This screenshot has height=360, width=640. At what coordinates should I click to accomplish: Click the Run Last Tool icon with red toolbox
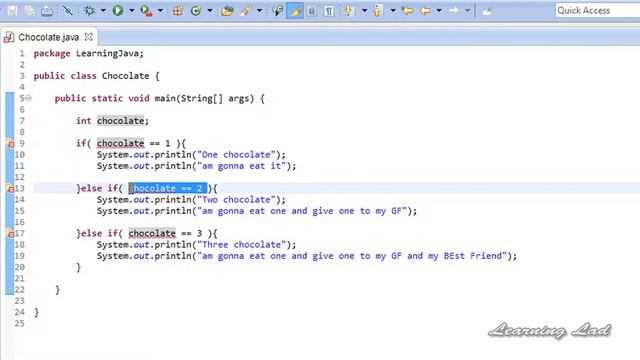(146, 11)
